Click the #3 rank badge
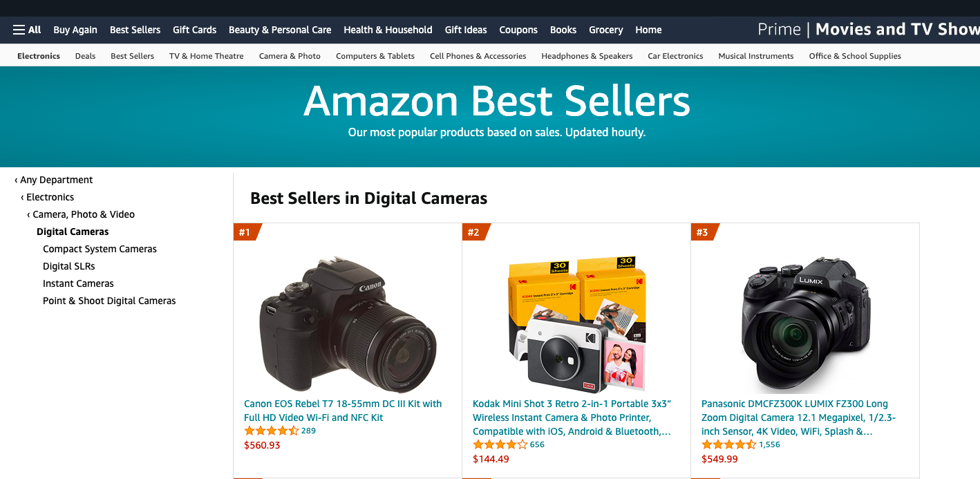Viewport: 980px width, 479px height. (703, 232)
